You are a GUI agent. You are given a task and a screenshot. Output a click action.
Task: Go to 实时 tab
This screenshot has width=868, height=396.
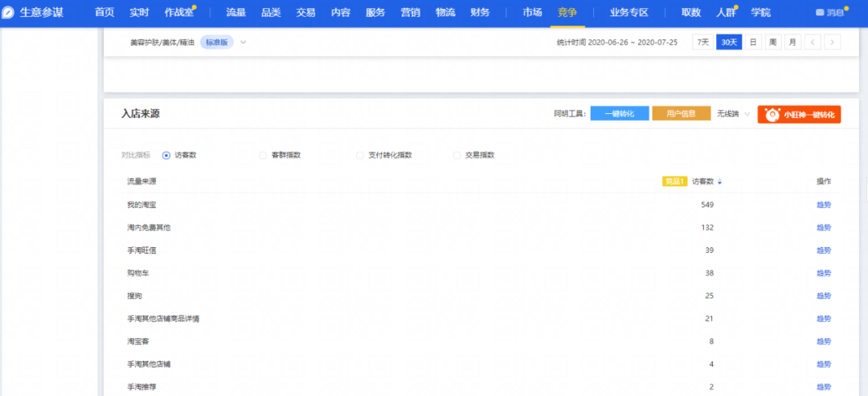(140, 13)
